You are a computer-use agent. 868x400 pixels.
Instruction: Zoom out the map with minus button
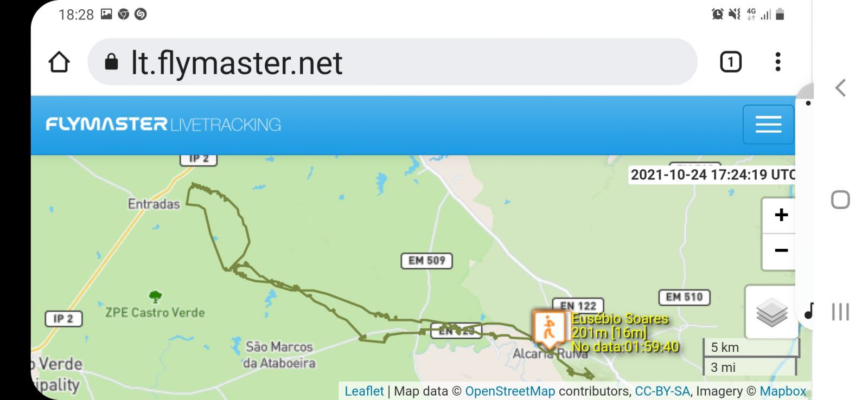tap(781, 251)
